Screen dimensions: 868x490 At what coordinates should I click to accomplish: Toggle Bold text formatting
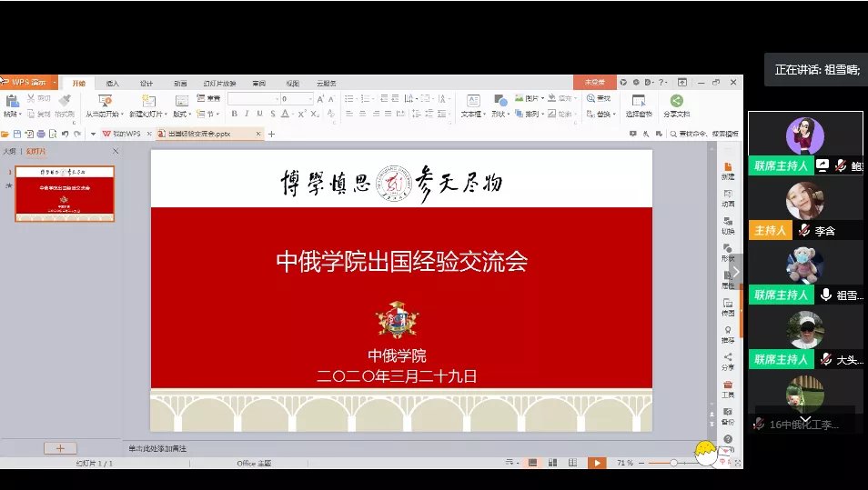[x=234, y=114]
